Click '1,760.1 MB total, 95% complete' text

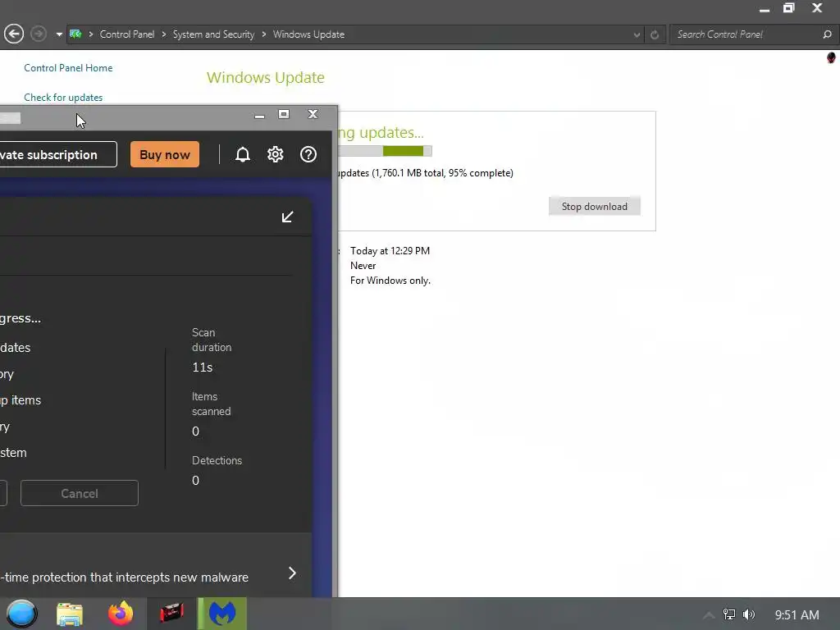442,173
